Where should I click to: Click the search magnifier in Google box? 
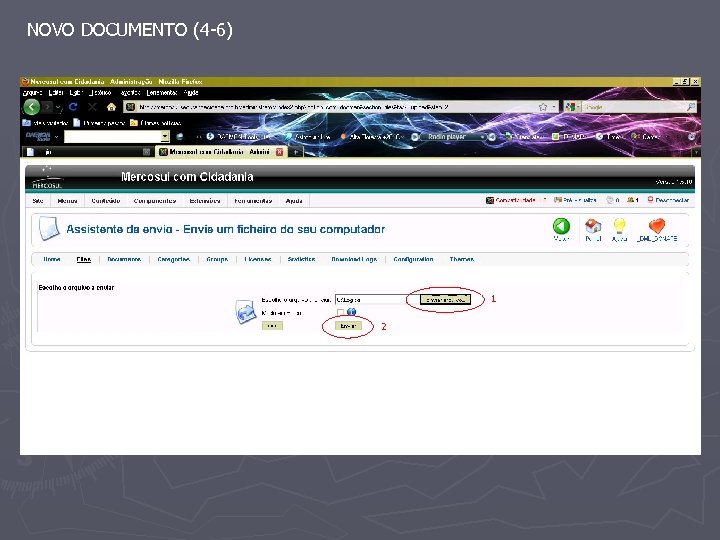pos(691,107)
